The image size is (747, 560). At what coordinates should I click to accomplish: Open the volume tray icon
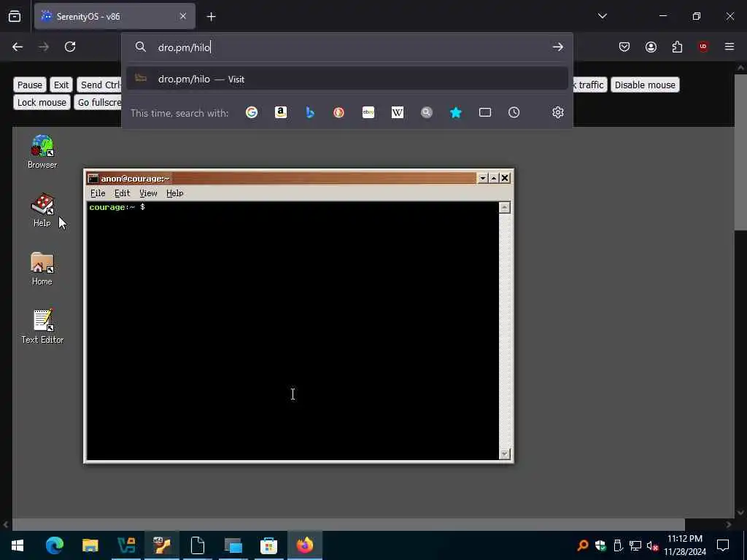click(x=651, y=545)
